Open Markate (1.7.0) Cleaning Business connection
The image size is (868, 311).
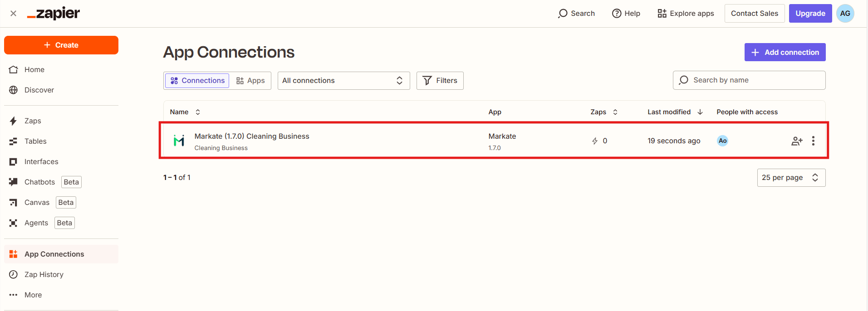click(252, 136)
